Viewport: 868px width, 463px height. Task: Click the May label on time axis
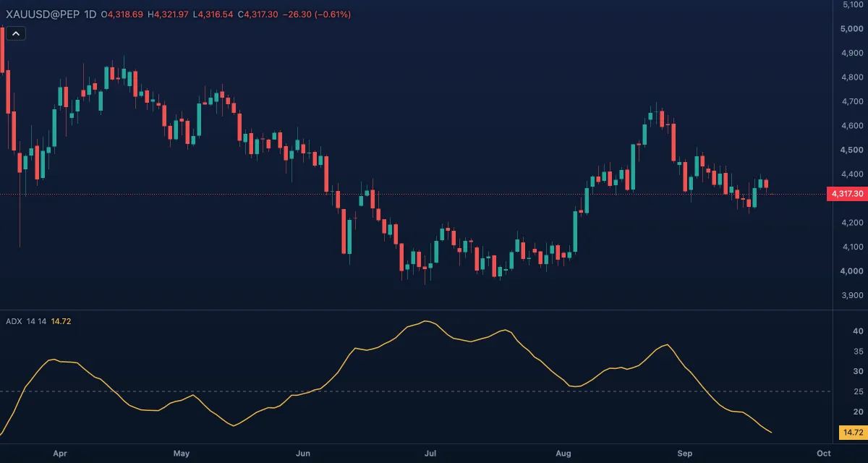coord(182,454)
